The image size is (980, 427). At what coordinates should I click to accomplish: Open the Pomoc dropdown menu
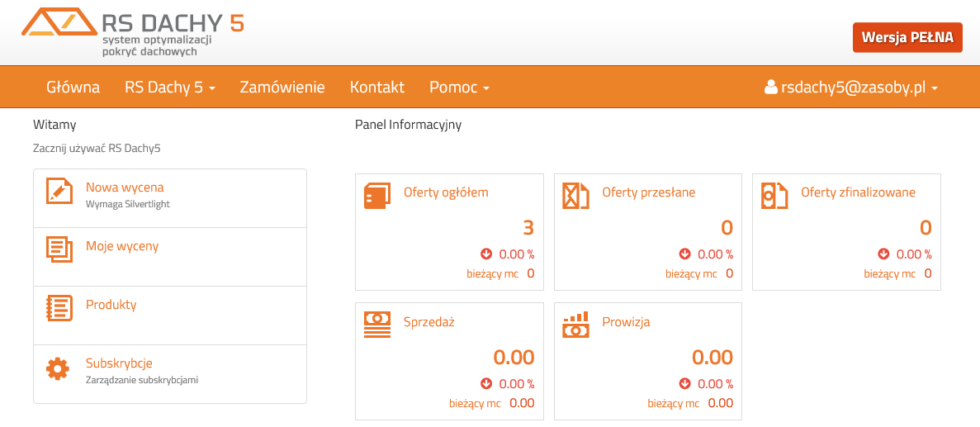[x=459, y=88]
